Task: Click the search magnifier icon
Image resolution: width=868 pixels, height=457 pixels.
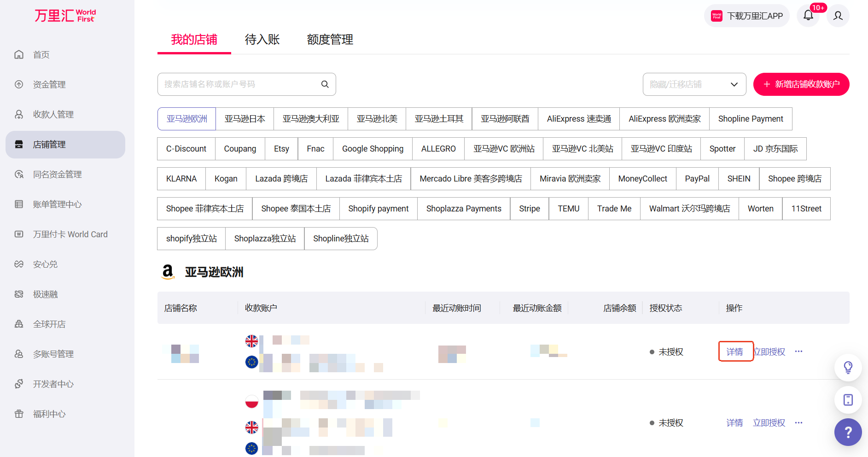Action: [x=325, y=84]
